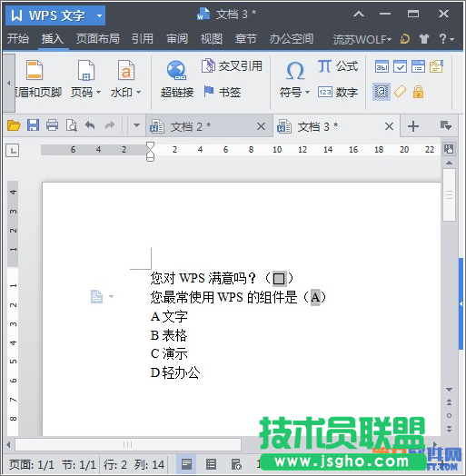Open the paragraph layout floating icon

click(x=97, y=296)
